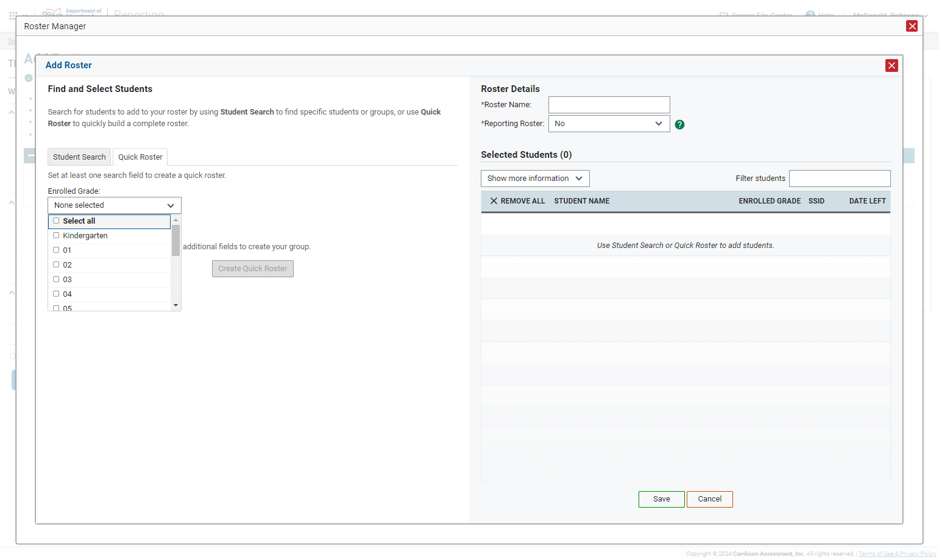Sort by the SSID column header
This screenshot has width=939, height=560.
tap(816, 201)
